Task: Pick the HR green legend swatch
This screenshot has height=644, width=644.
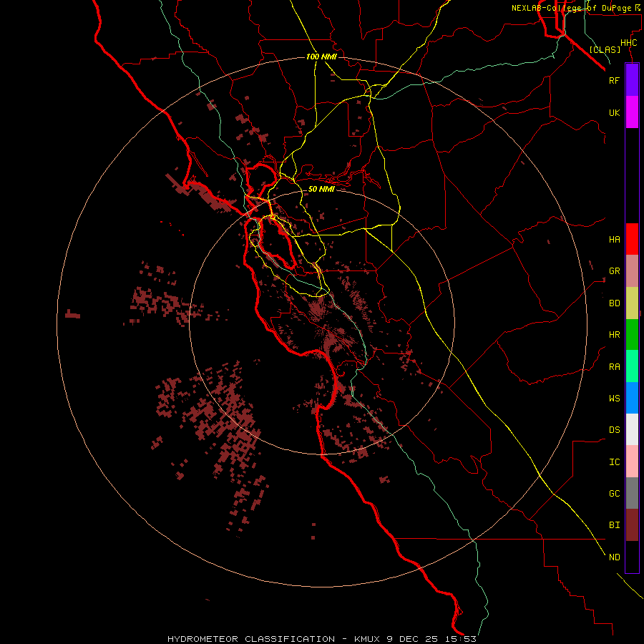Action: [632, 335]
